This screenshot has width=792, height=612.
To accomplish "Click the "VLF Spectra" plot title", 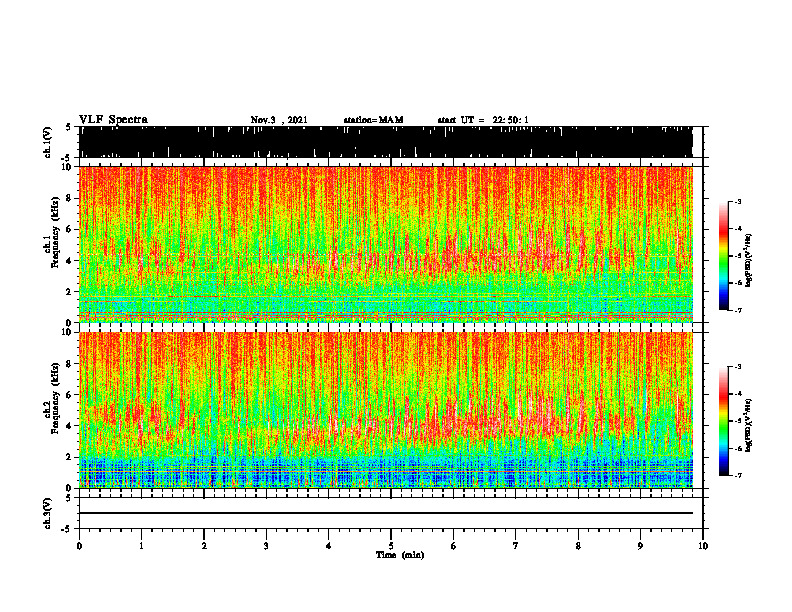I will (x=113, y=120).
